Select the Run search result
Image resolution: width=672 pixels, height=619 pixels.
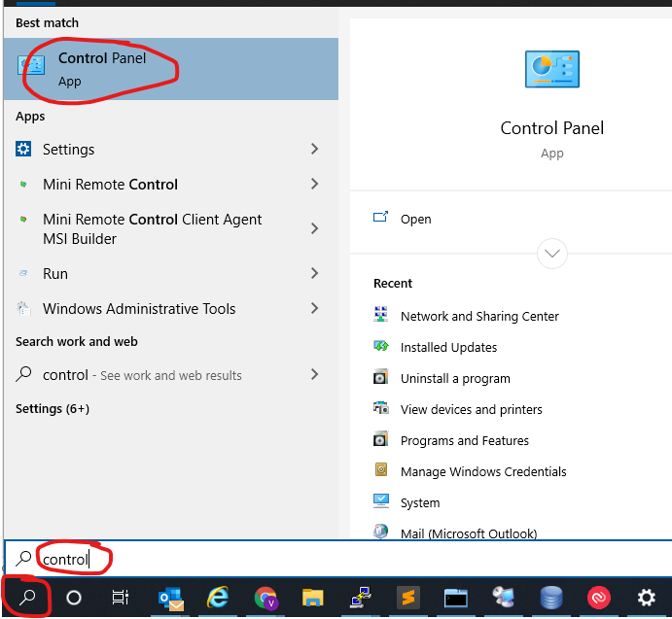tap(170, 273)
